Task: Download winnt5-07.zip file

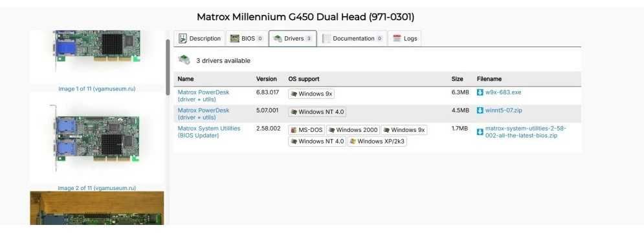Action: 504,111
